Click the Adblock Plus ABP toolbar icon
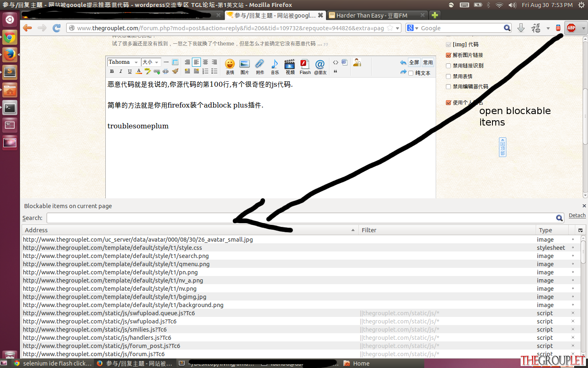This screenshot has width=588, height=368. pyautogui.click(x=571, y=28)
